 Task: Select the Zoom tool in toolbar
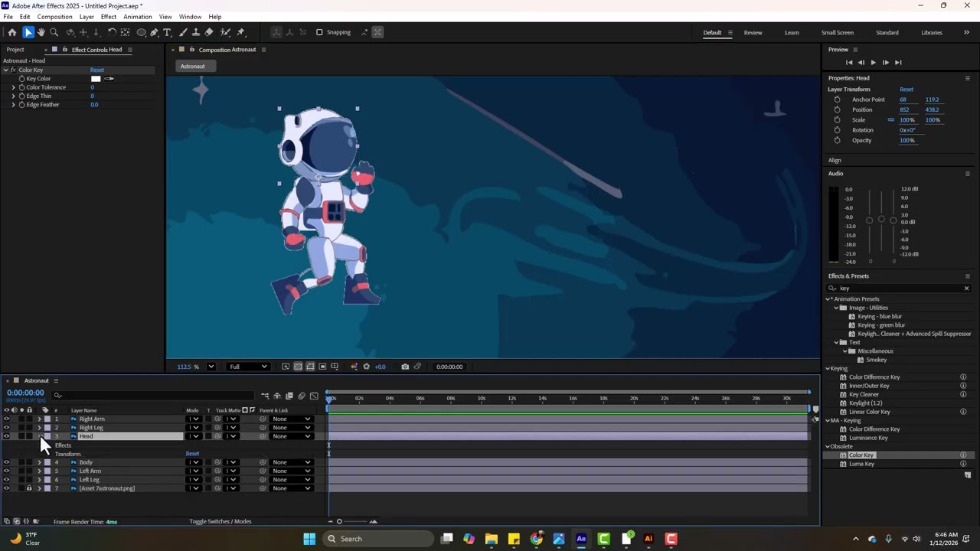click(54, 32)
